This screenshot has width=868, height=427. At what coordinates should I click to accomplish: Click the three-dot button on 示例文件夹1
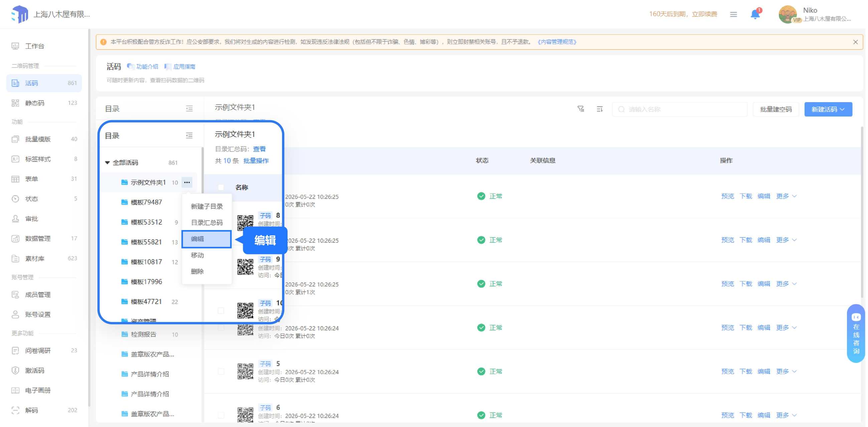pyautogui.click(x=187, y=182)
